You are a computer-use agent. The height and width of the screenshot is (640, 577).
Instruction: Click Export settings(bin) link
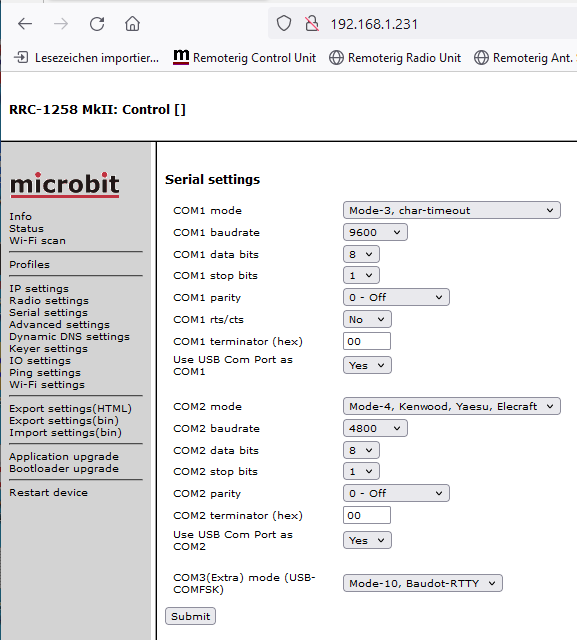[64, 420]
